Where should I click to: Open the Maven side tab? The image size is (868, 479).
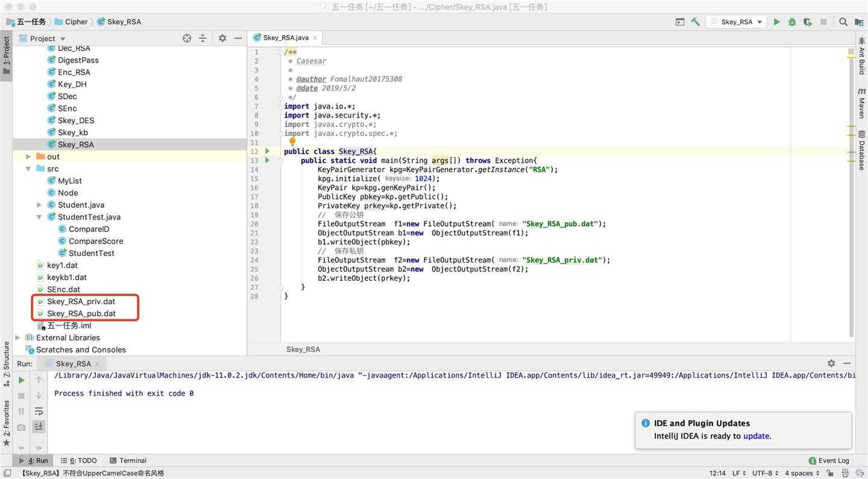pos(861,103)
